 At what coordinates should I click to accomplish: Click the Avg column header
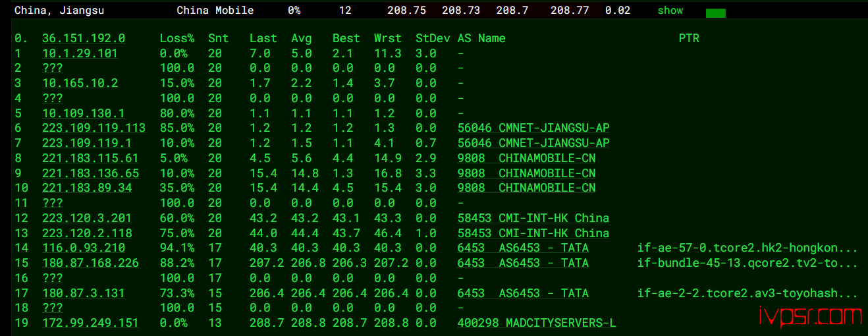(x=302, y=38)
